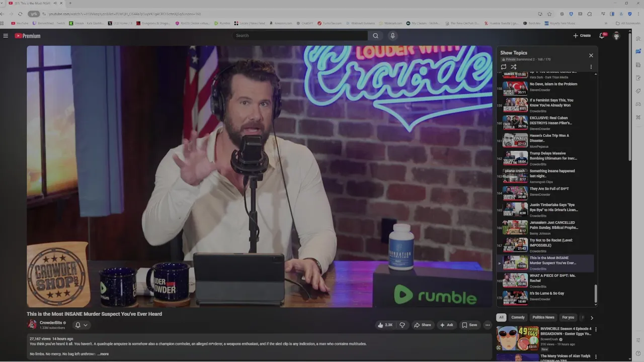The width and height of the screenshot is (644, 362).
Task: Open the ChatGPT bookmark
Action: pos(304,23)
